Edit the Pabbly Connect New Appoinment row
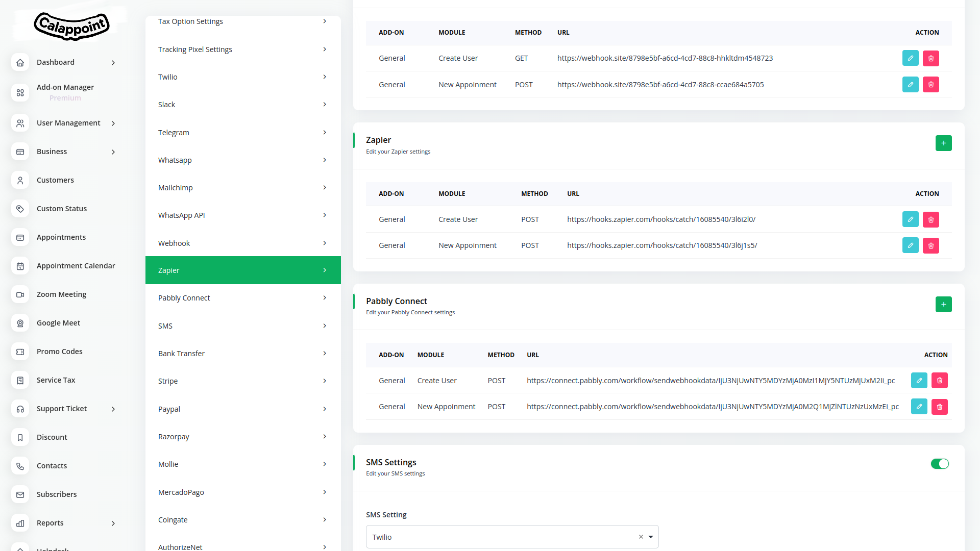Image resolution: width=980 pixels, height=551 pixels. [919, 407]
